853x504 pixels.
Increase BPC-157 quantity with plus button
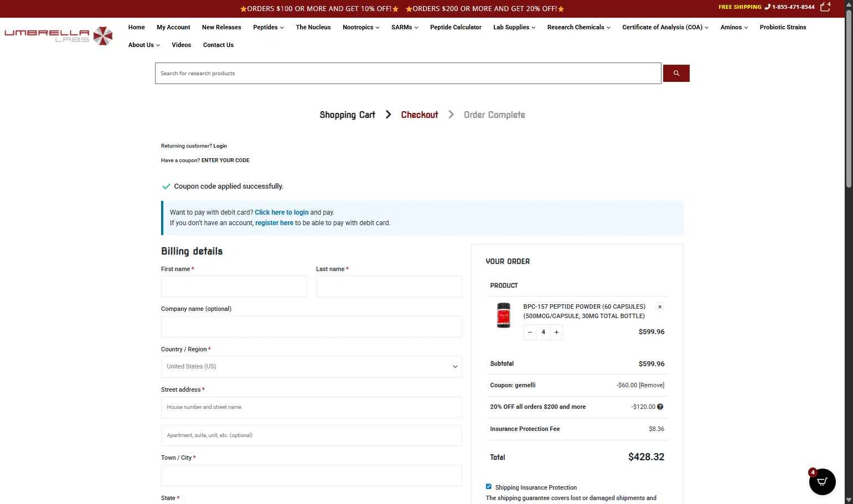[x=556, y=332]
